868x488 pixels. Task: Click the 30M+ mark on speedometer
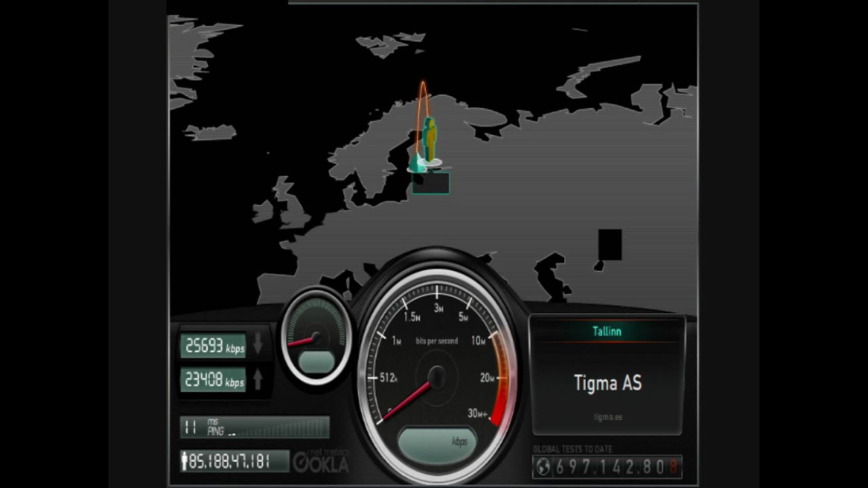point(478,413)
